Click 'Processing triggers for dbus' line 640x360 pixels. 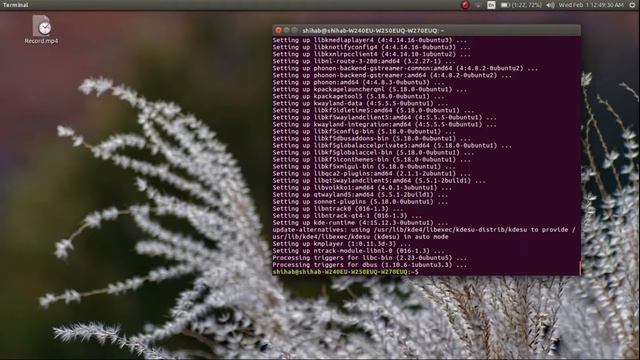tap(369, 265)
